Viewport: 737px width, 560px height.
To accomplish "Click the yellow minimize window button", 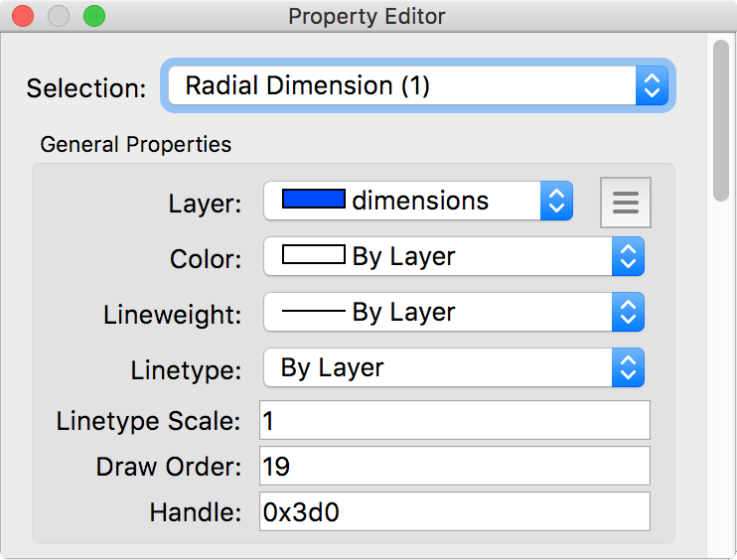I will point(59,16).
